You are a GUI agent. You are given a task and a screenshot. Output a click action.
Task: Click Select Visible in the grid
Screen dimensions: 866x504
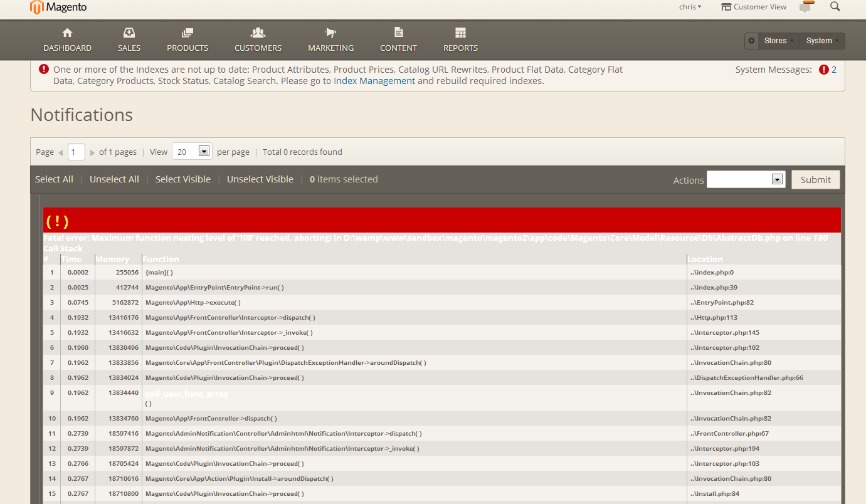click(183, 179)
